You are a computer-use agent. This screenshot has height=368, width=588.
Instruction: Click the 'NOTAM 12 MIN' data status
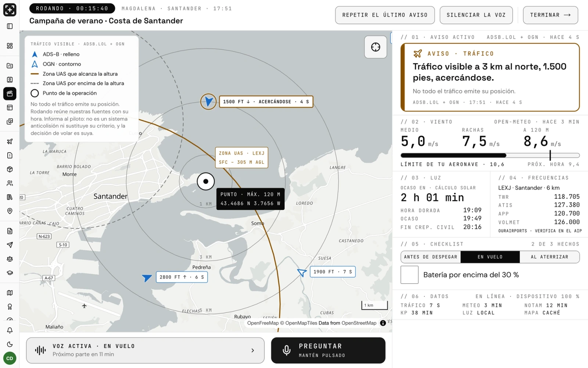(x=546, y=305)
